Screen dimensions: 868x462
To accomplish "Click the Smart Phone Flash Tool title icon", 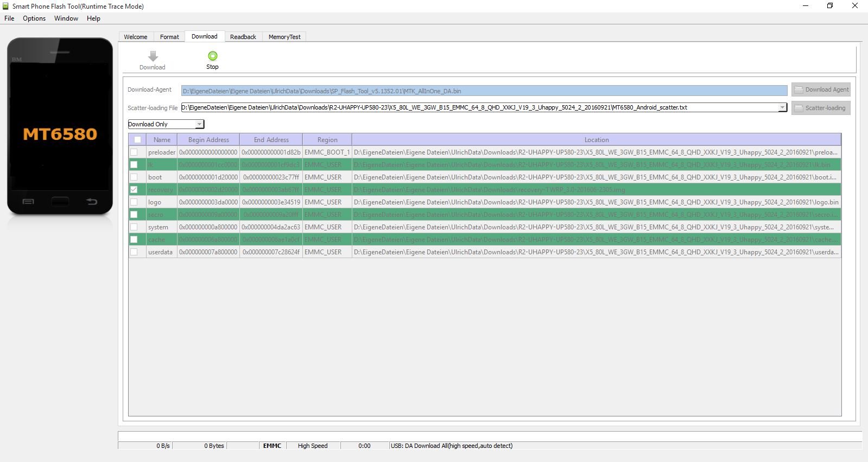I will pos(6,6).
